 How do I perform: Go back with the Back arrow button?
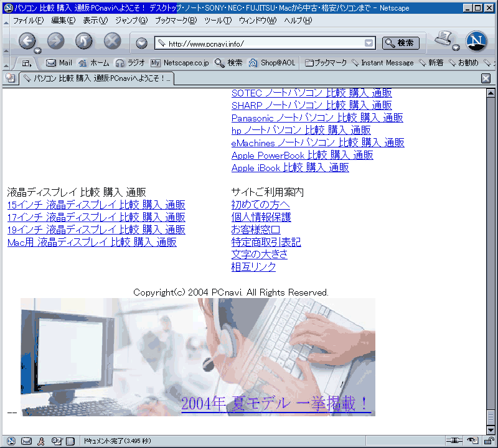pyautogui.click(x=27, y=41)
